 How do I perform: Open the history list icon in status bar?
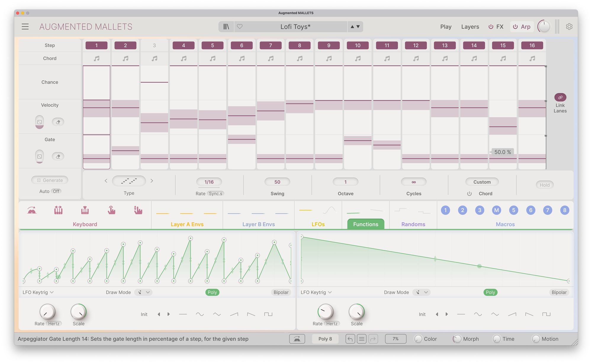tap(361, 339)
